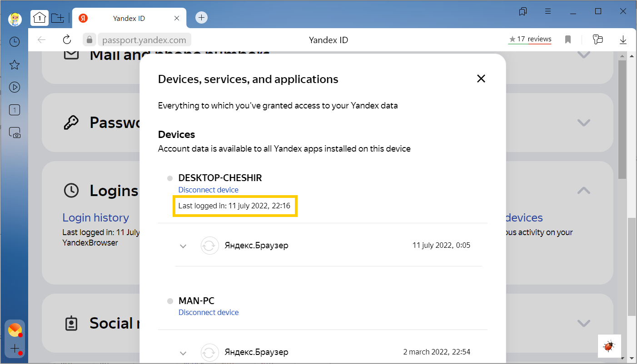Open the new tab group icon
The width and height of the screenshot is (637, 364).
click(57, 18)
